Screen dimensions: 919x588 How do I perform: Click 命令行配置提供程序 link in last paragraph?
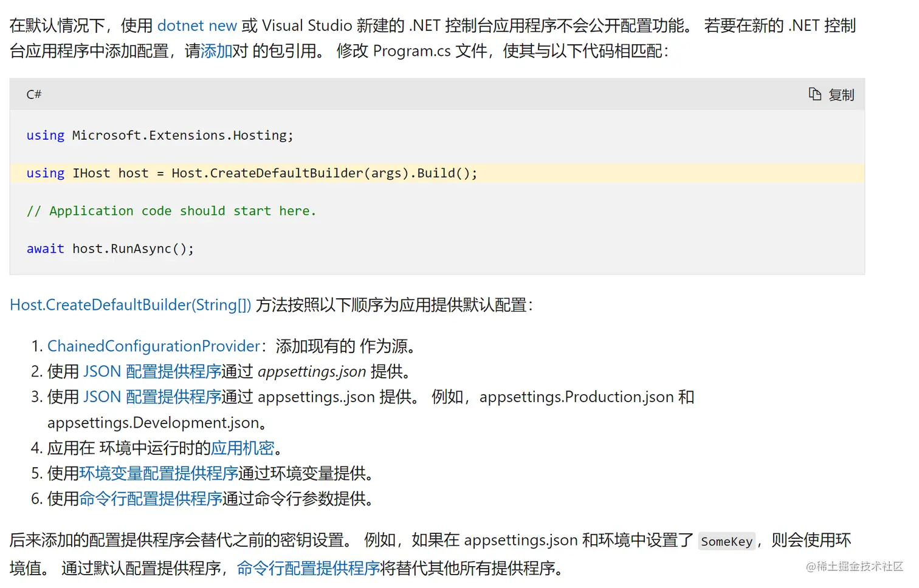[x=308, y=569]
